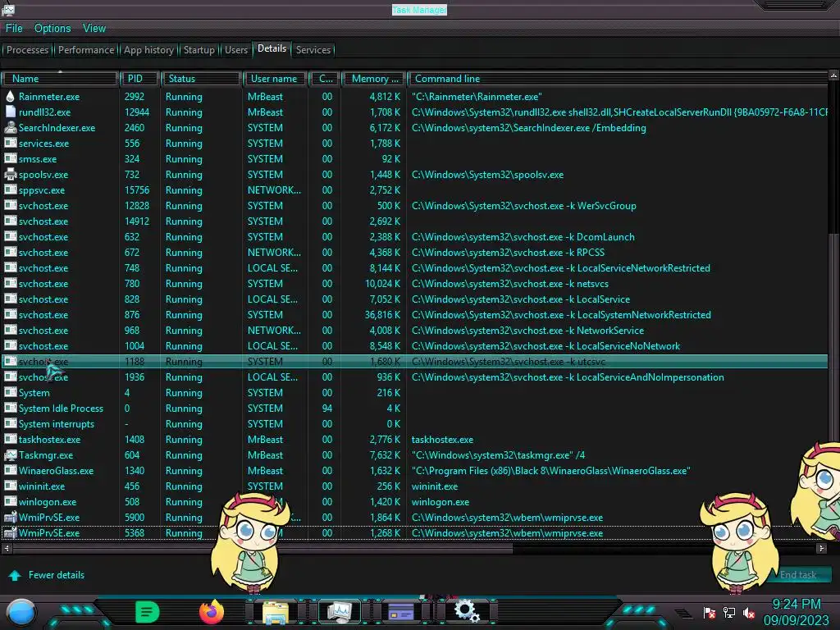Image resolution: width=840 pixels, height=630 pixels.
Task: Collapse view with Fewer details
Action: click(x=47, y=575)
